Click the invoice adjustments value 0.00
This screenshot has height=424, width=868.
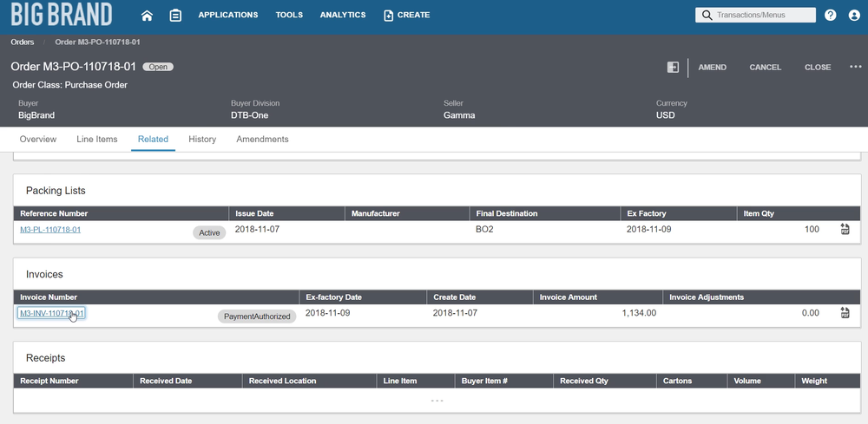click(x=811, y=313)
